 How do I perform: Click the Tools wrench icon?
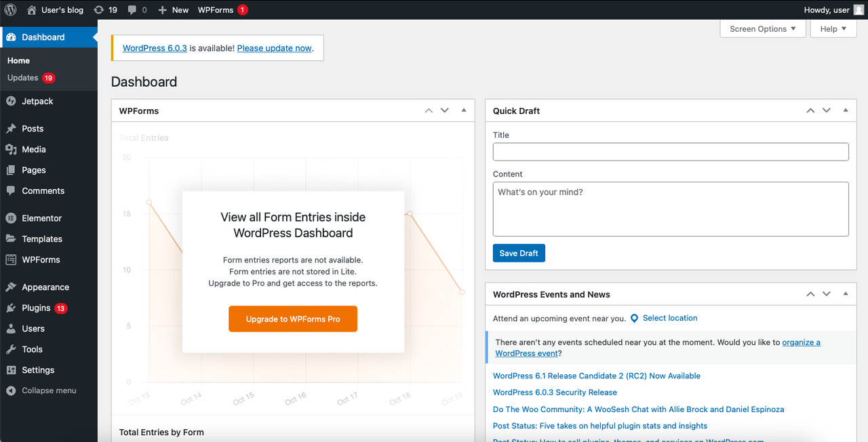tap(11, 349)
